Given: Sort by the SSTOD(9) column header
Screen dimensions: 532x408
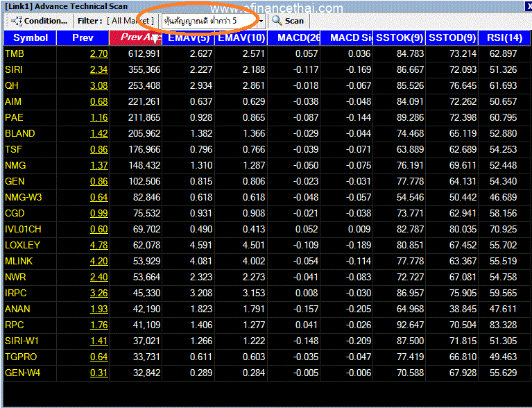Looking at the screenshot, I should pos(452,37).
